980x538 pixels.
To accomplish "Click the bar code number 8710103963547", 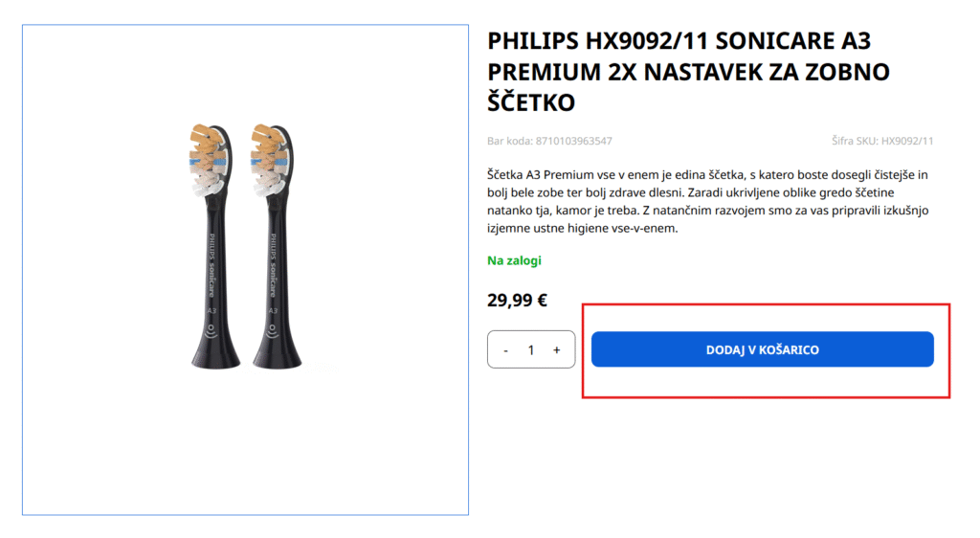I will 573,141.
